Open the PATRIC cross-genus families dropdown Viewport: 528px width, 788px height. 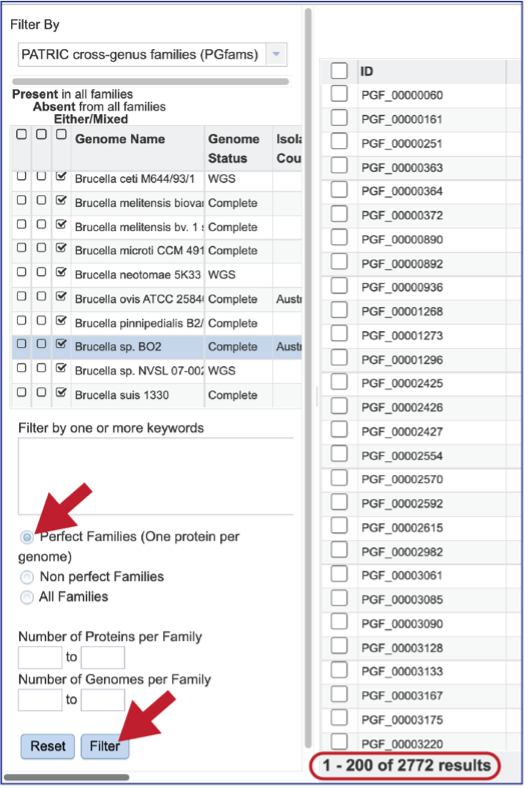[x=153, y=54]
